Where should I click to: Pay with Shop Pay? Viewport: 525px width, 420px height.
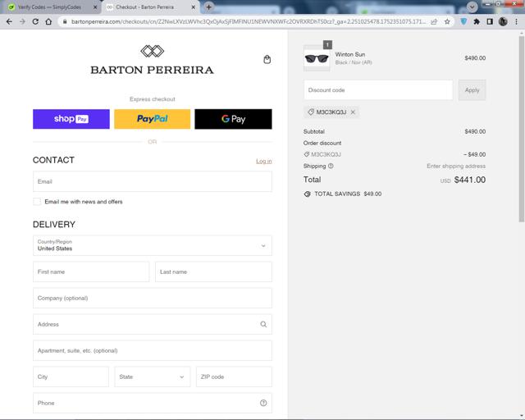pyautogui.click(x=71, y=119)
